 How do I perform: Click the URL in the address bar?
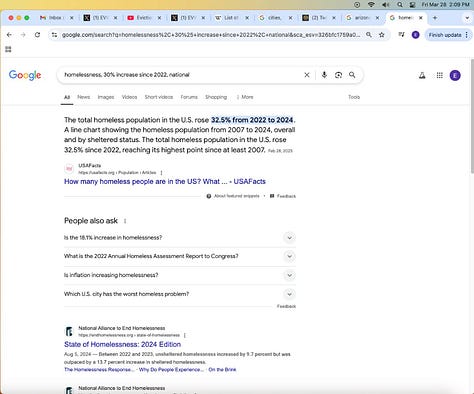tap(211, 35)
